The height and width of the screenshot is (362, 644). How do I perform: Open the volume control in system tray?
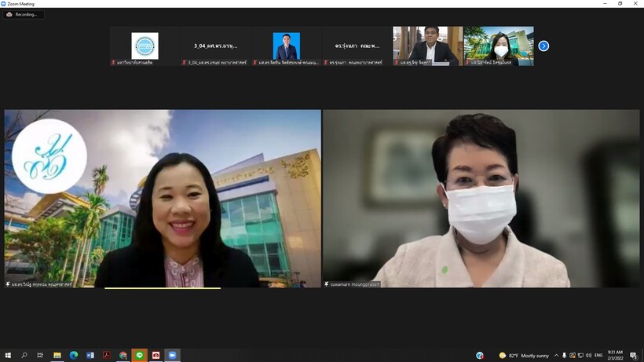coord(588,356)
